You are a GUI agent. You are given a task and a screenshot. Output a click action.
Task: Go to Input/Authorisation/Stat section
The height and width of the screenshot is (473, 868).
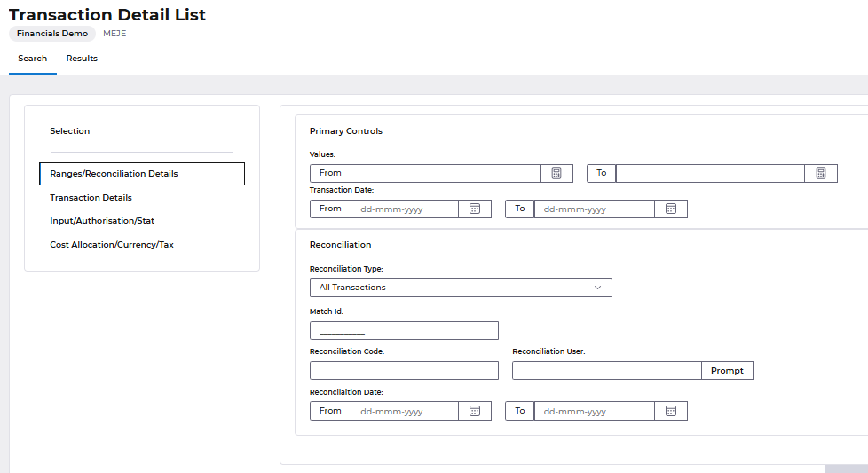coord(102,221)
